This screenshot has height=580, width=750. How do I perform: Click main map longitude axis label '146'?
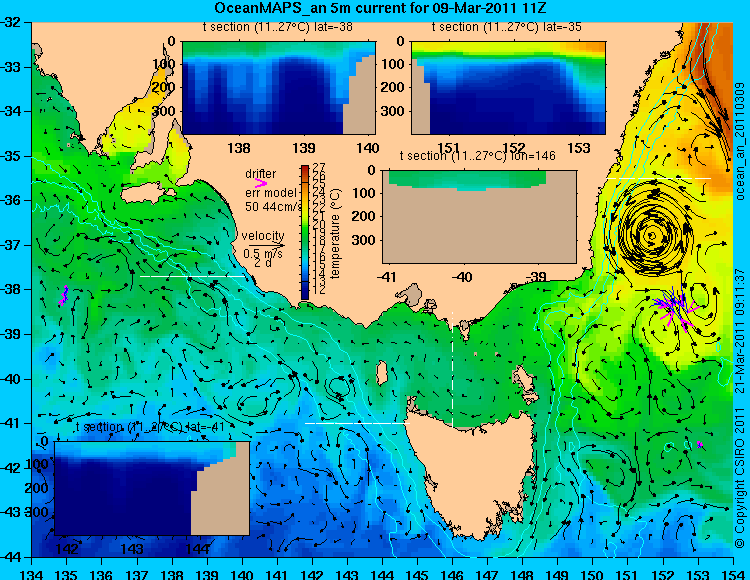(452, 574)
